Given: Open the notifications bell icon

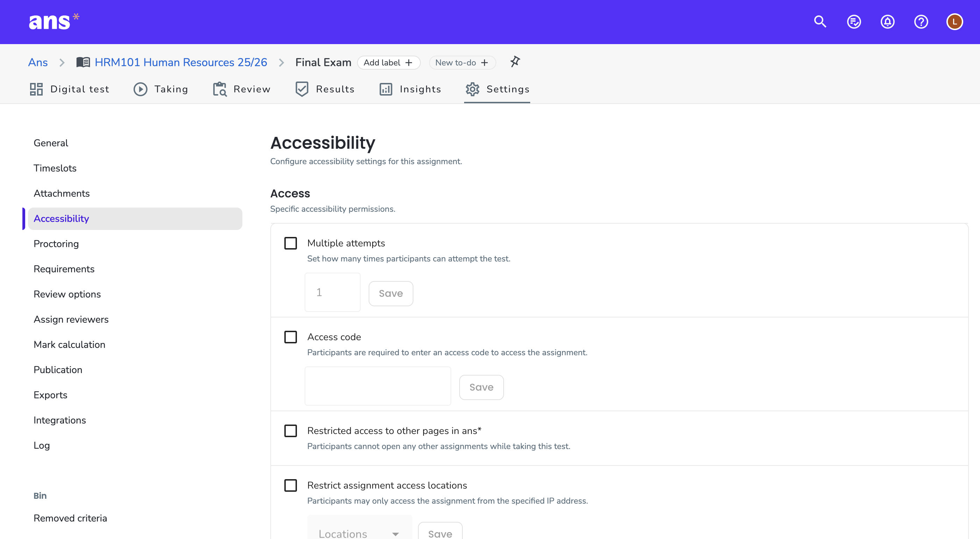Looking at the screenshot, I should 888,22.
